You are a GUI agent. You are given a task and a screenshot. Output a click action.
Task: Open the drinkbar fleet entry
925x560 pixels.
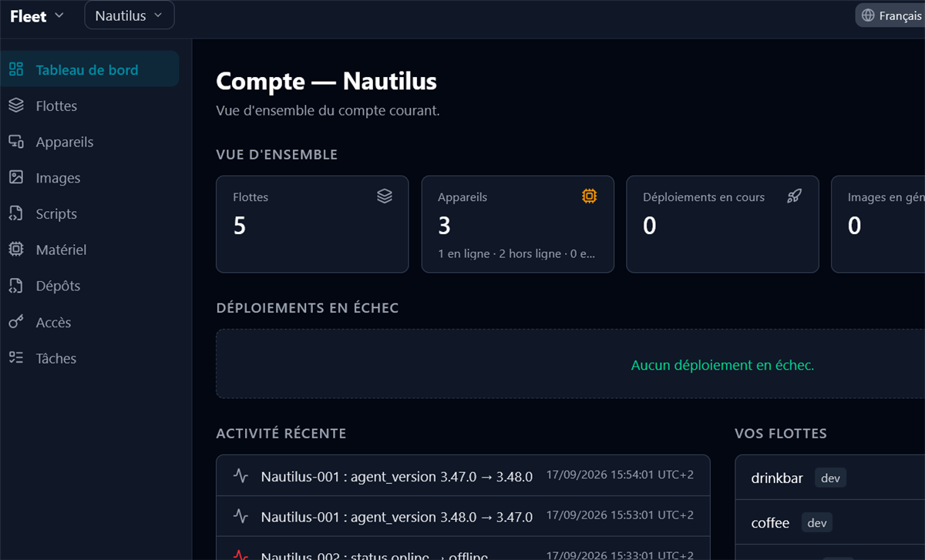tap(830, 478)
